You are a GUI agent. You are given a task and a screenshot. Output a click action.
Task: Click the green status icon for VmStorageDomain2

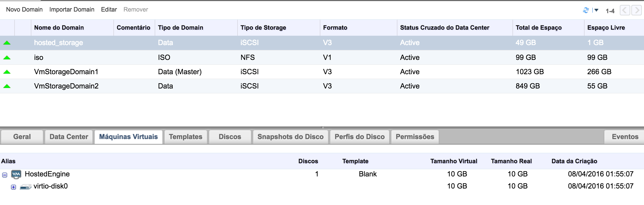click(7, 86)
